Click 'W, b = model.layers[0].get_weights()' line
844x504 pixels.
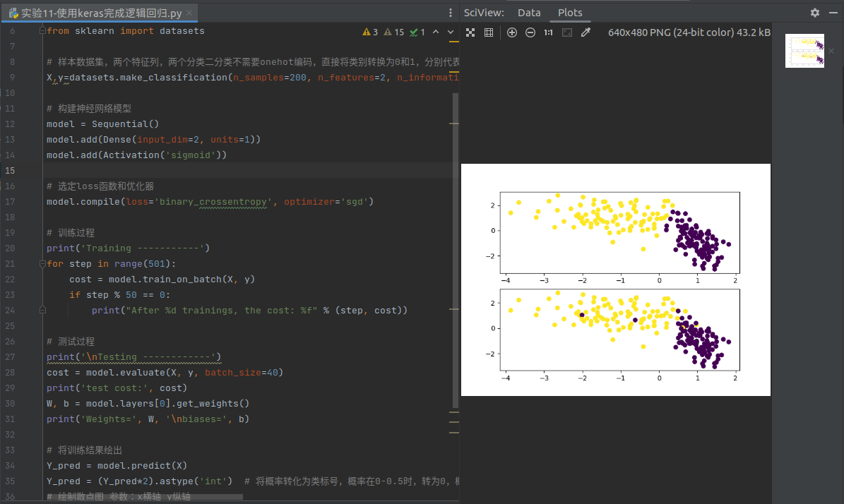click(148, 404)
